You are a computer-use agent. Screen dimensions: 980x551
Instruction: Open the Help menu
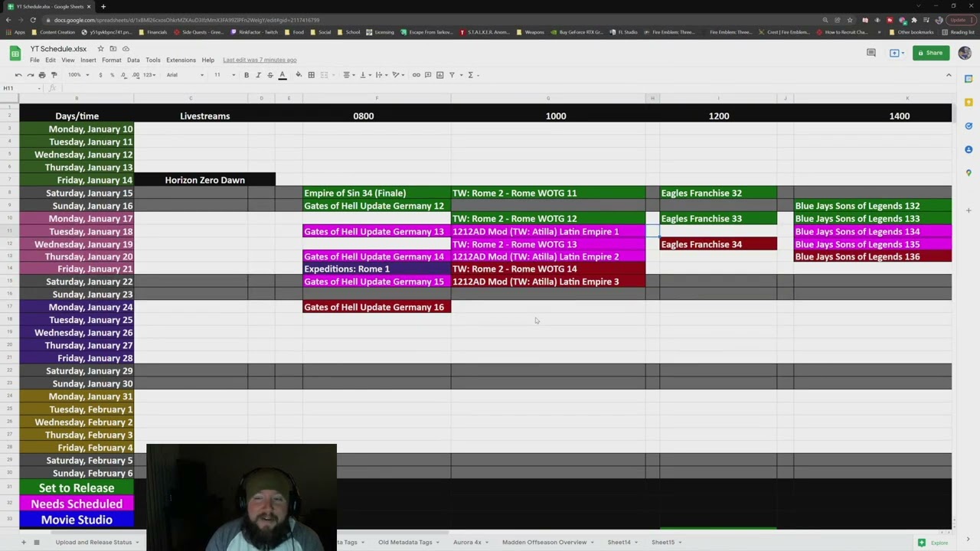pos(207,60)
